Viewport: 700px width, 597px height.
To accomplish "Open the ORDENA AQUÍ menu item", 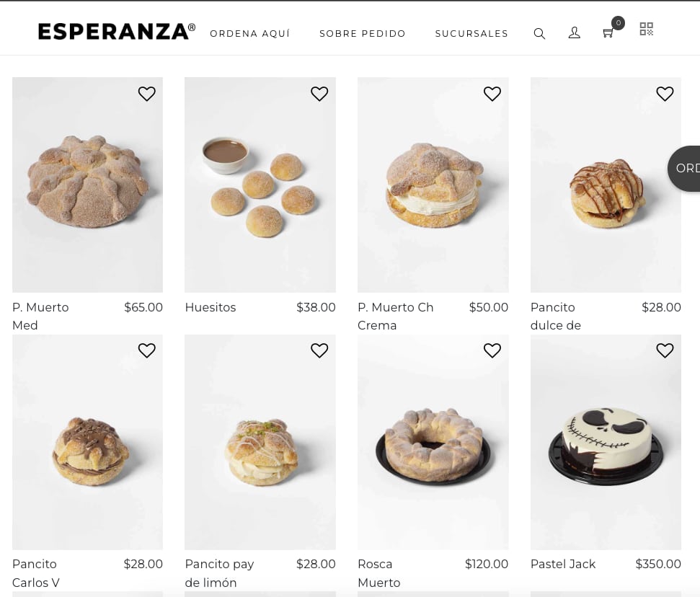I will pyautogui.click(x=250, y=33).
